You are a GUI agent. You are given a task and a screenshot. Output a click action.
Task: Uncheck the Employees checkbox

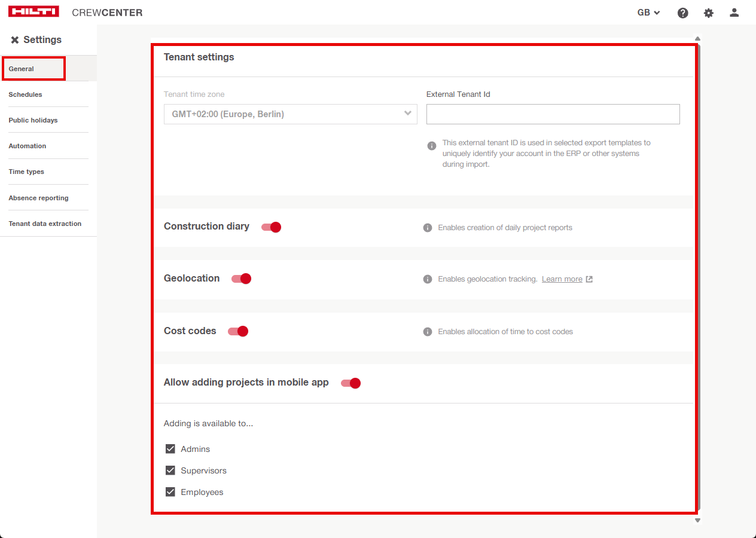170,492
